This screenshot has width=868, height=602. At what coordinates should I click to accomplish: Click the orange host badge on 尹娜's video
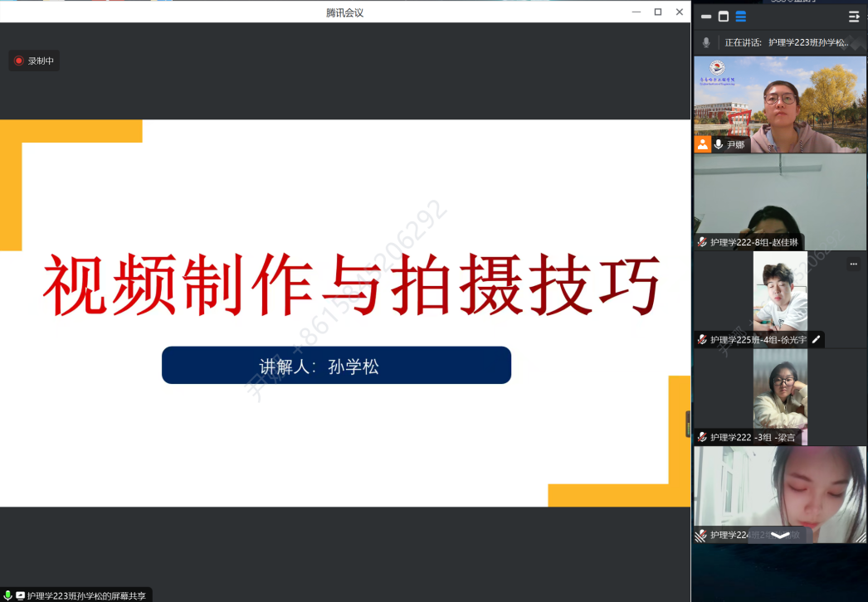(703, 144)
